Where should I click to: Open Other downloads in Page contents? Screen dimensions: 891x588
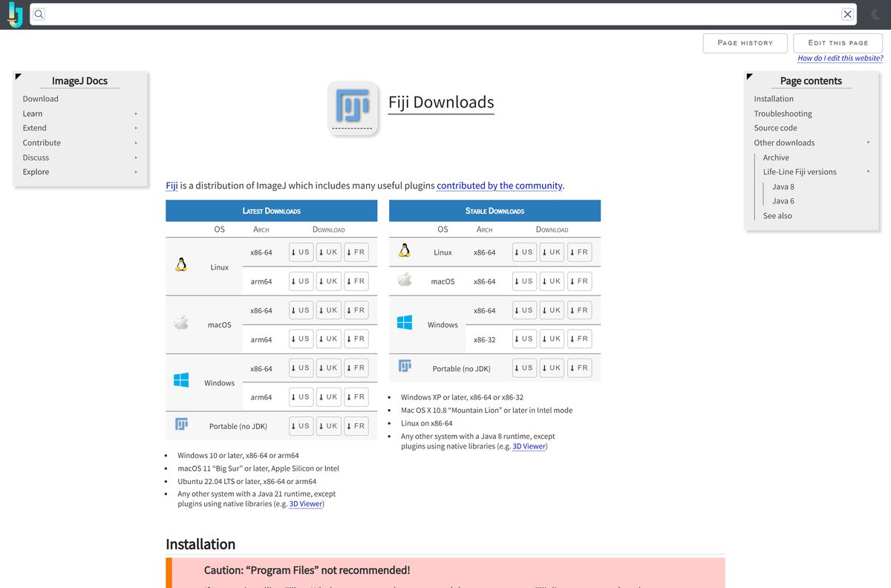pyautogui.click(x=784, y=143)
